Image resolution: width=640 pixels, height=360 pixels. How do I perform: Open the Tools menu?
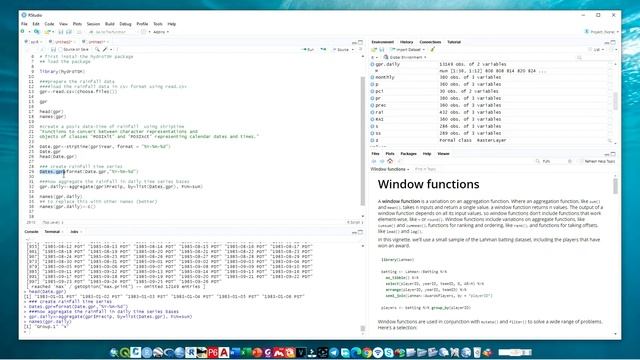(x=158, y=24)
